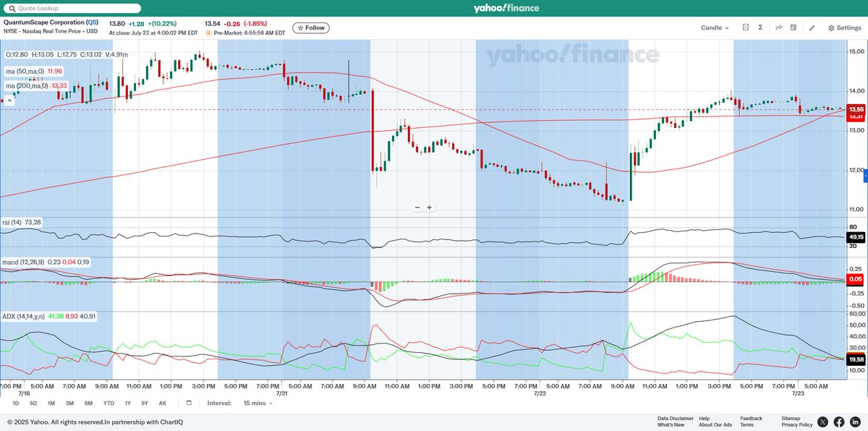Click the 13.55 current price tag
This screenshot has height=431, width=868.
[x=856, y=109]
